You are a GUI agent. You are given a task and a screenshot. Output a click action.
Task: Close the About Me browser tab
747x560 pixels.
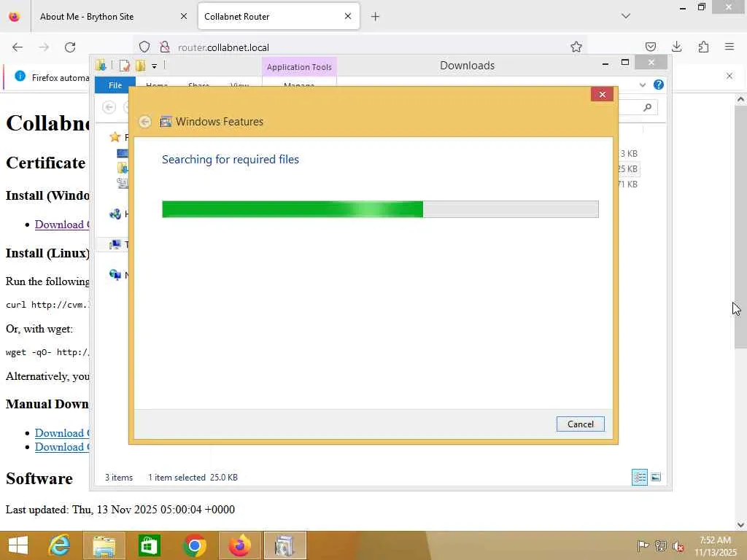click(183, 16)
